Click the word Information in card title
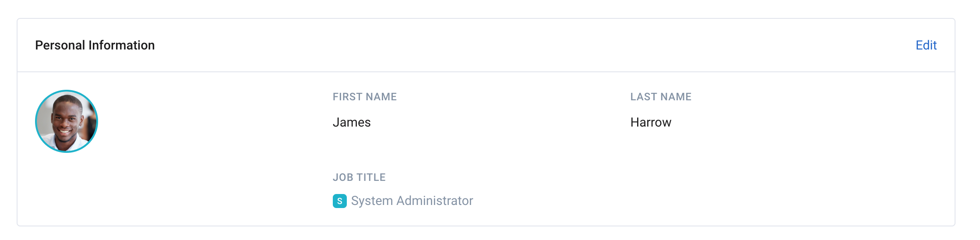 [122, 45]
